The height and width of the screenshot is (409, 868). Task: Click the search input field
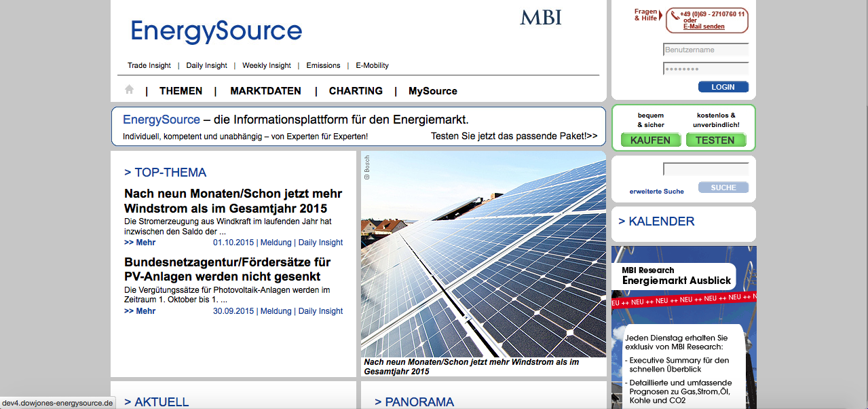[x=706, y=169]
